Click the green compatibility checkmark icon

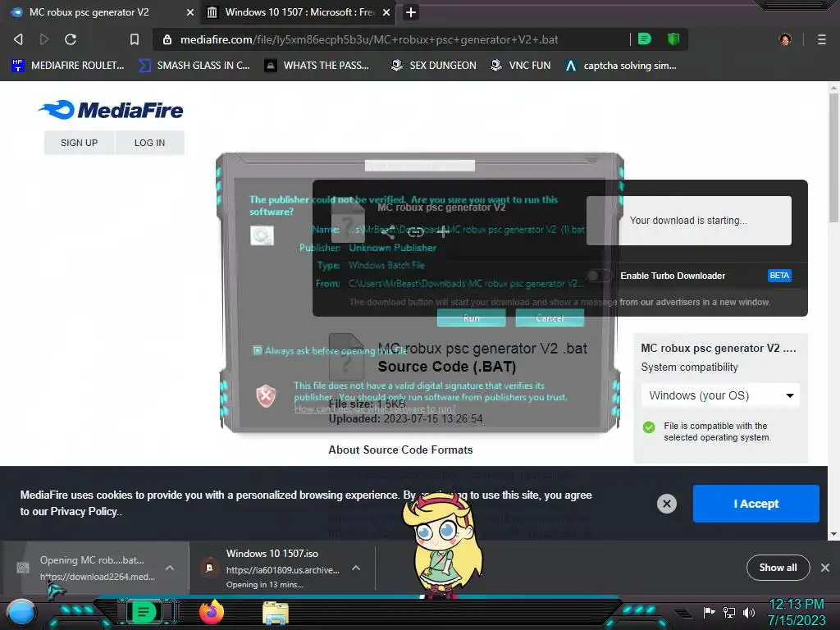click(649, 427)
